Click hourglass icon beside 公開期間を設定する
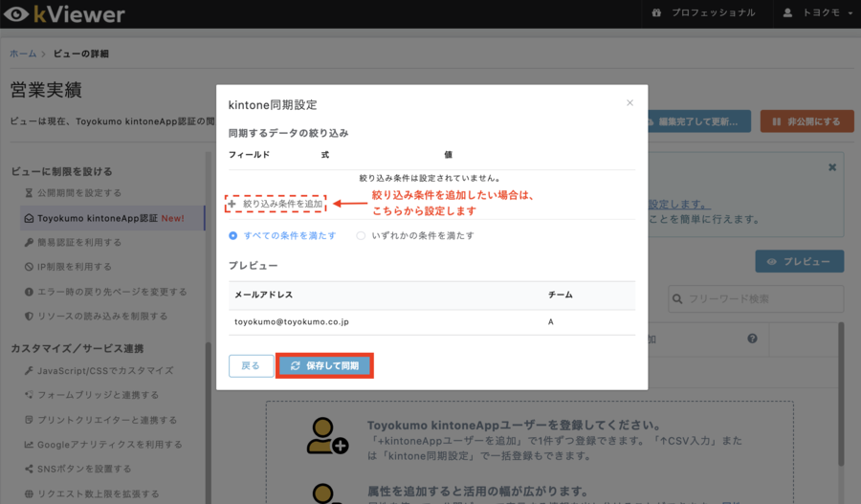The image size is (861, 504). (29, 193)
